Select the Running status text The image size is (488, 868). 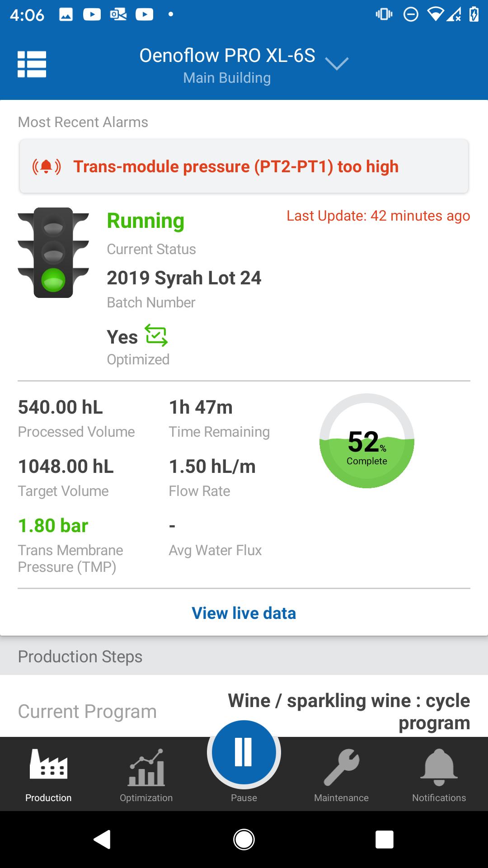(145, 221)
